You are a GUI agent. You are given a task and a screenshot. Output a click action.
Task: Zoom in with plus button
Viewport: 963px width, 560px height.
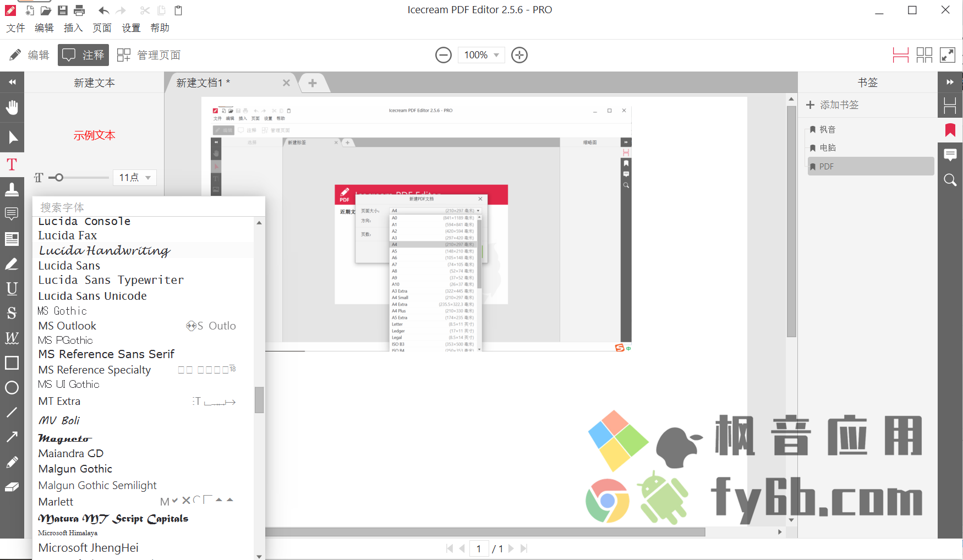coord(519,55)
